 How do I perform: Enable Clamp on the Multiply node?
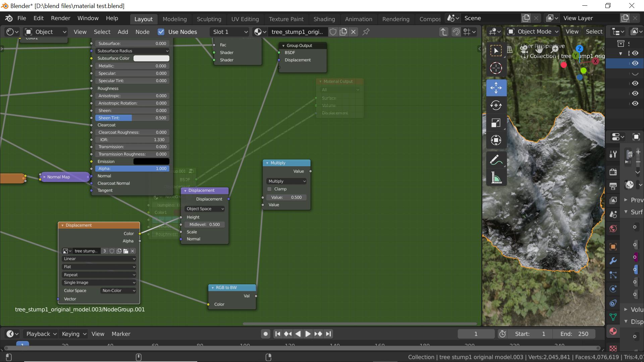(269, 189)
